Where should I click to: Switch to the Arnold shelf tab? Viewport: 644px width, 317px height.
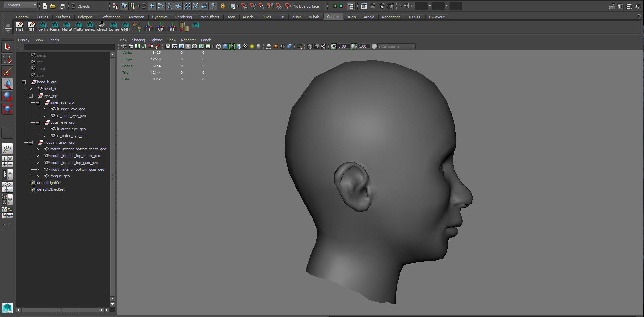pos(369,17)
